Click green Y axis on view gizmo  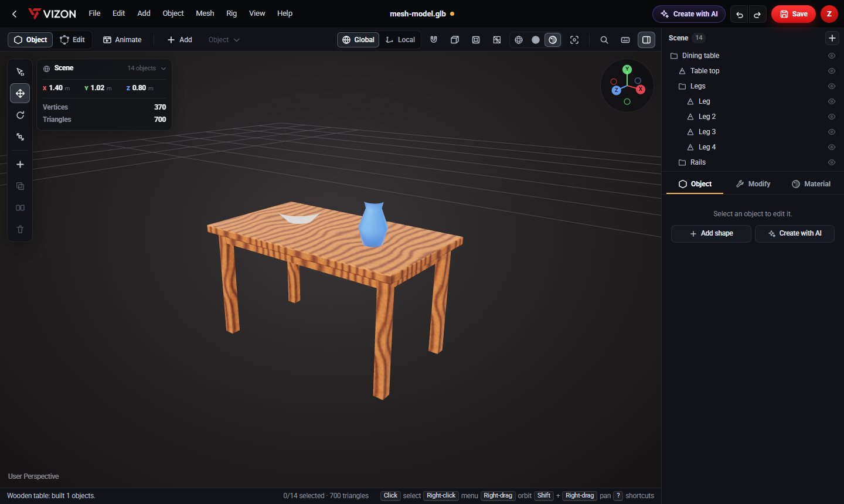(627, 69)
